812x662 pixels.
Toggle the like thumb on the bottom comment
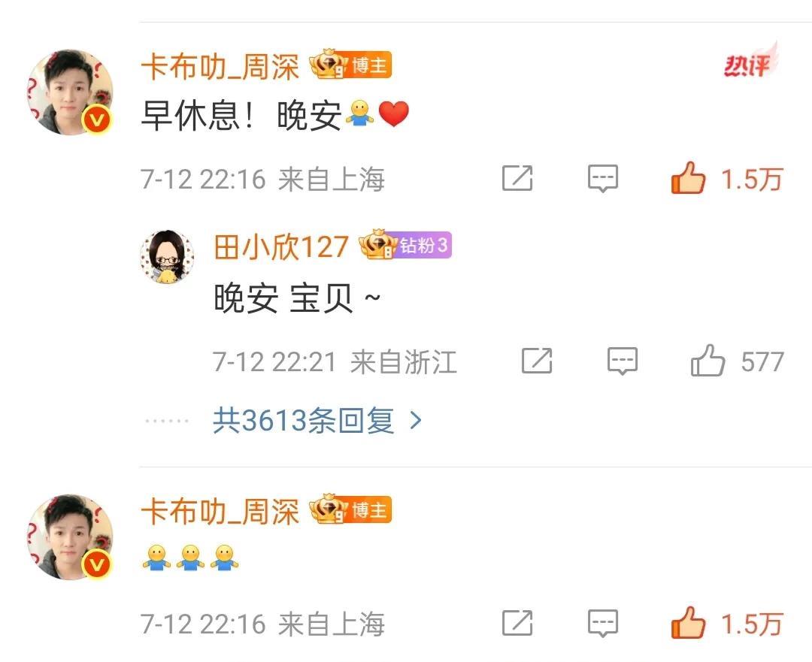click(688, 622)
